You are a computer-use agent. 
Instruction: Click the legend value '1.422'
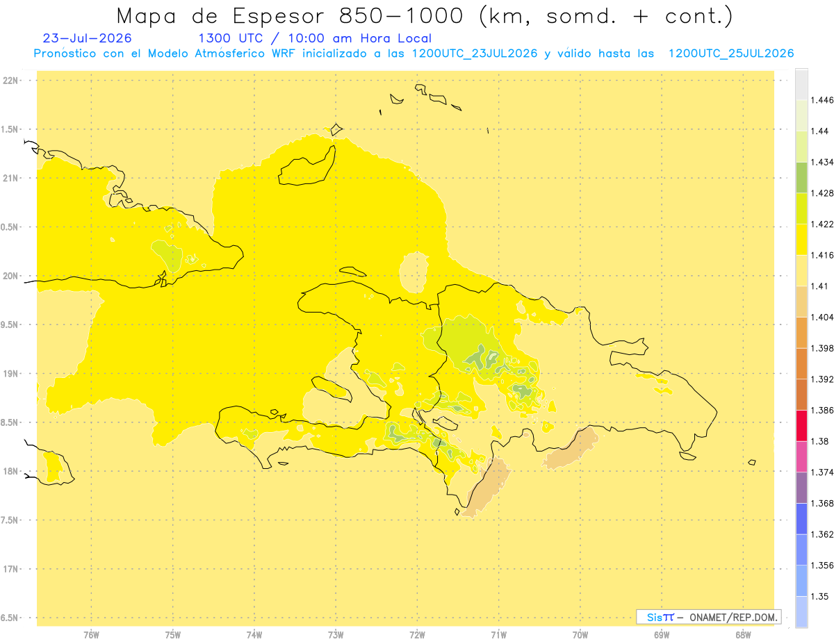pos(822,224)
